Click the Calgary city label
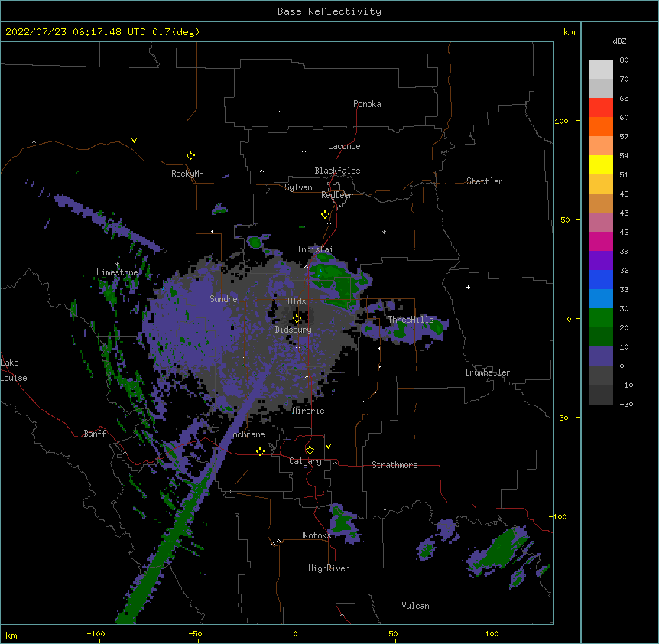The image size is (659, 644). (x=305, y=461)
